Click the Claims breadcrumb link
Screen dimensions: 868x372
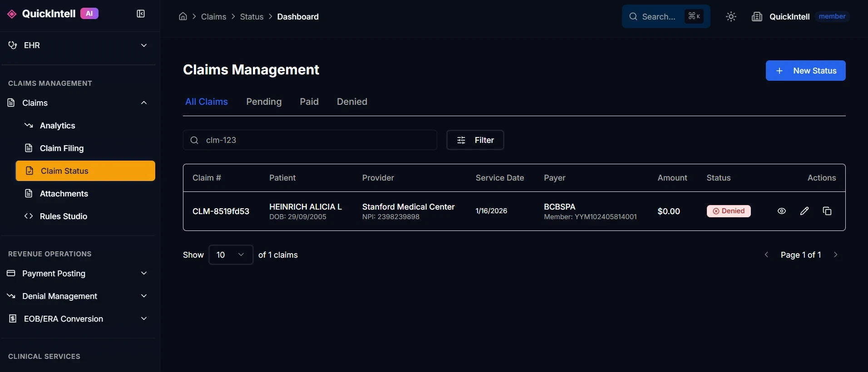click(x=213, y=17)
